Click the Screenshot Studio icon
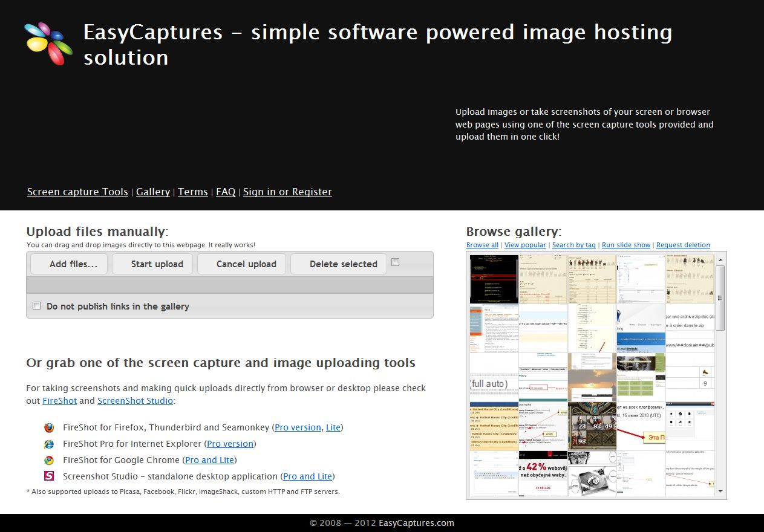Viewport: 764px width, 532px height. pyautogui.click(x=49, y=476)
